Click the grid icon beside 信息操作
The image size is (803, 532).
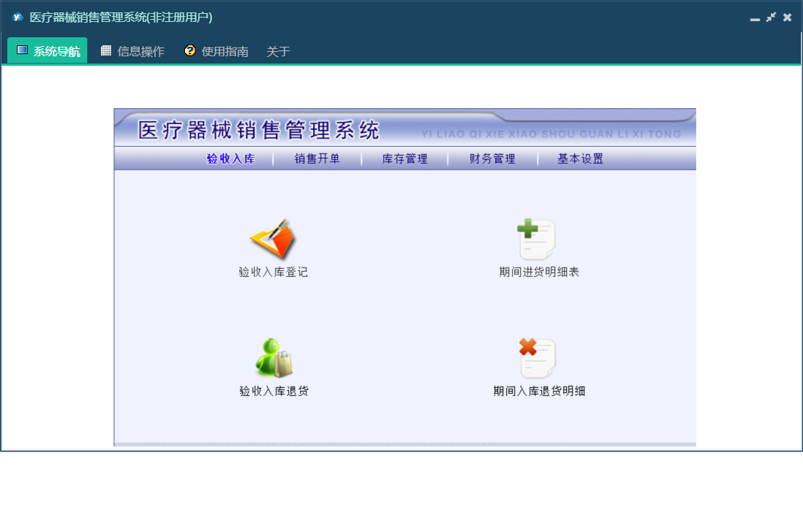click(106, 50)
